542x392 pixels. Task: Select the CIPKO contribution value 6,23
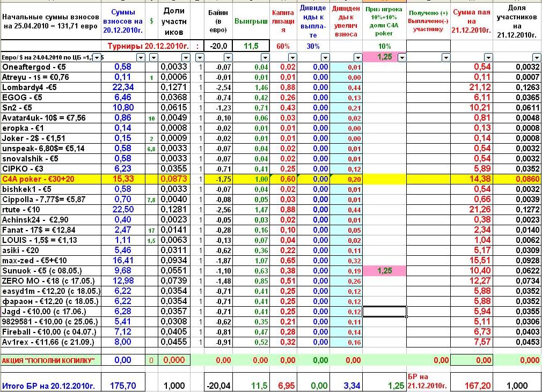pos(123,169)
